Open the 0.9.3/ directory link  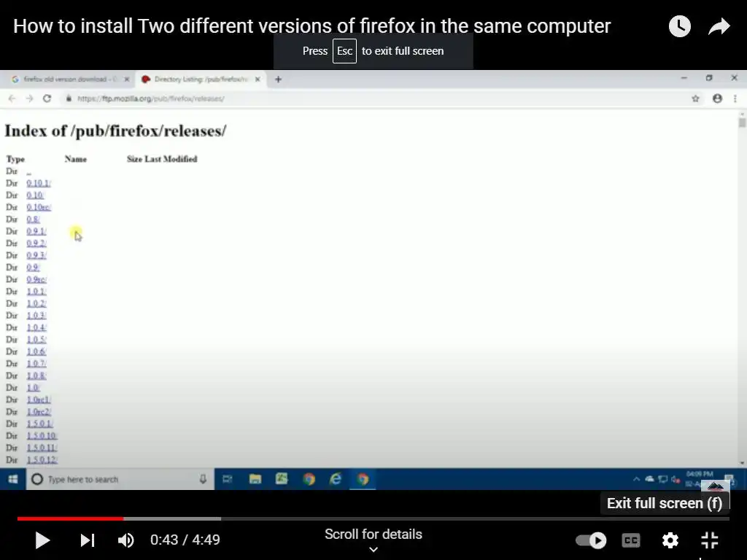pyautogui.click(x=36, y=255)
